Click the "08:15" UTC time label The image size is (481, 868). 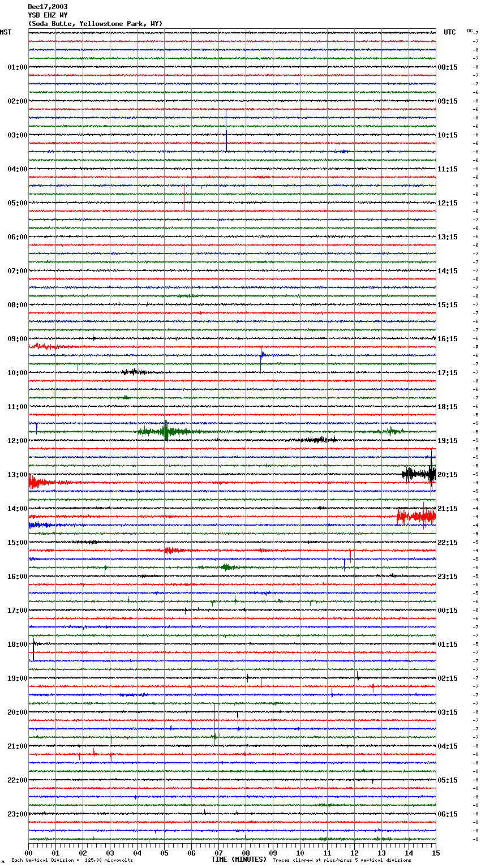(448, 67)
